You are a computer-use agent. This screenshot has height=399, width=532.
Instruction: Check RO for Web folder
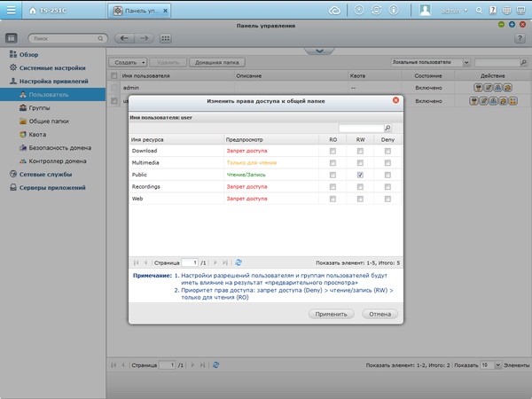tap(332, 199)
